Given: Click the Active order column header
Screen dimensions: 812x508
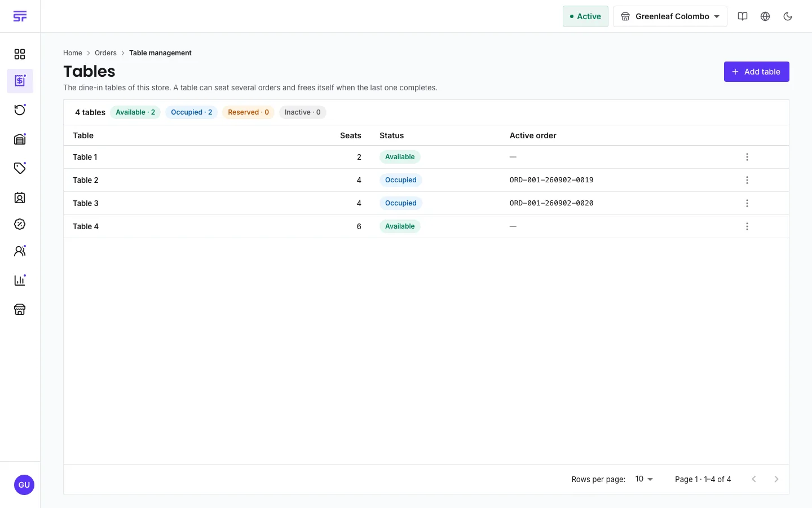Looking at the screenshot, I should 533,135.
